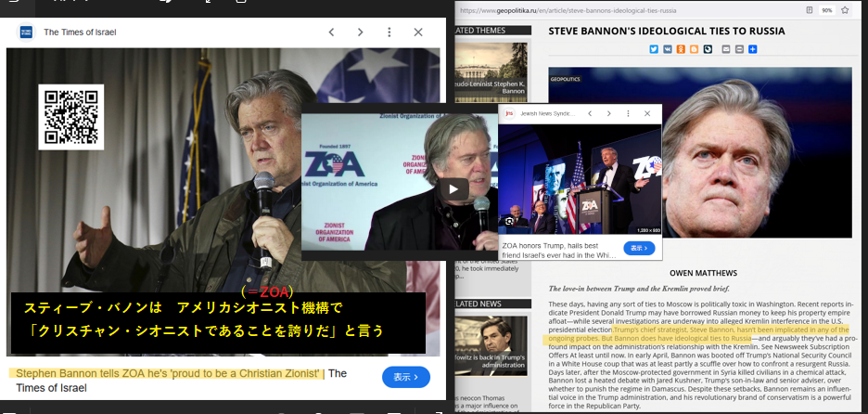Share the article on VK
The width and height of the screenshot is (868, 414).
[668, 48]
